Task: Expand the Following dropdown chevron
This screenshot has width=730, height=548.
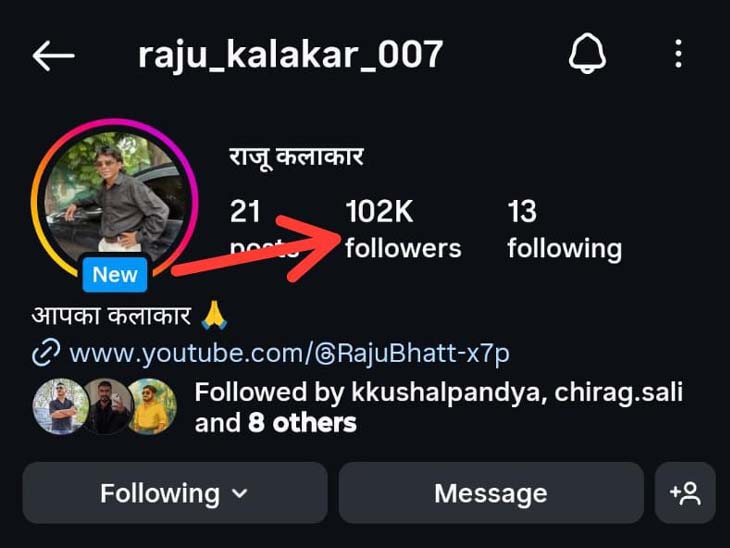Action: 239,493
